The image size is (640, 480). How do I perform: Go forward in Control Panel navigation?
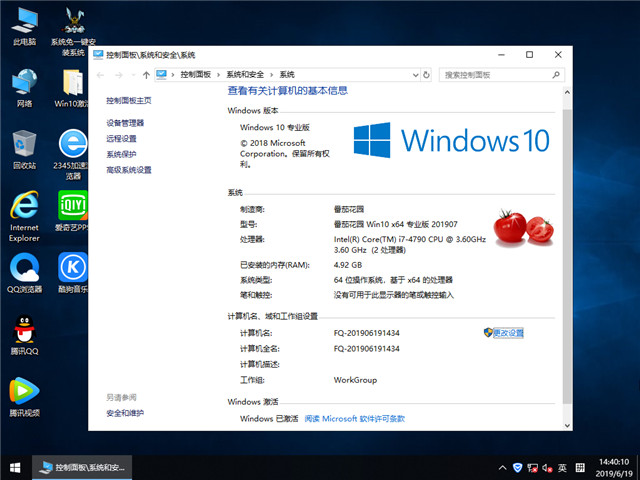tap(119, 75)
